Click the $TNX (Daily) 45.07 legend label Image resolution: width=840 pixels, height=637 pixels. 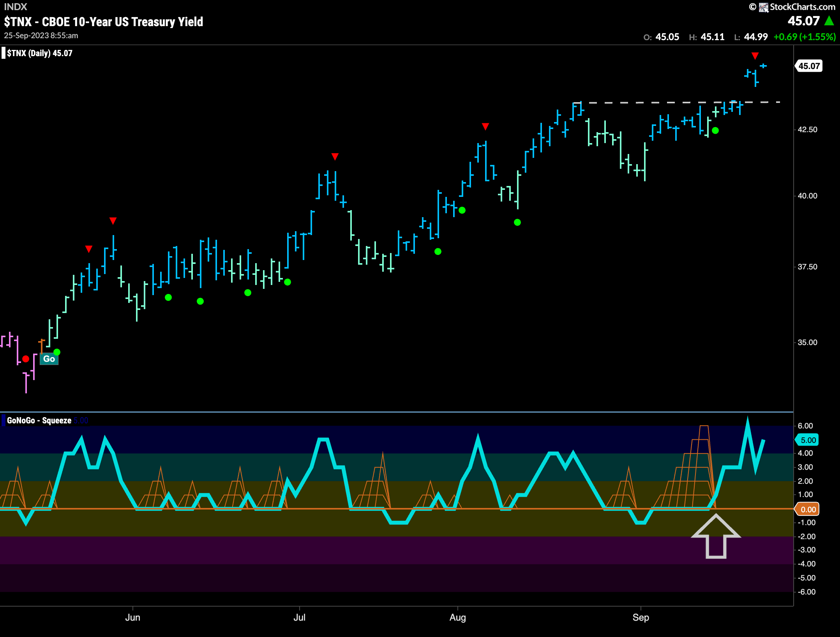[39, 53]
